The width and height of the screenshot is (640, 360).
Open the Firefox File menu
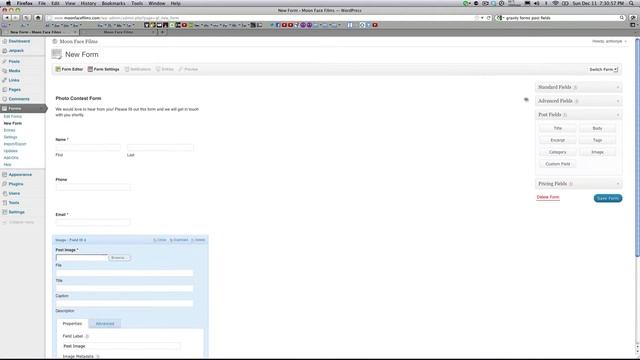point(42,3)
